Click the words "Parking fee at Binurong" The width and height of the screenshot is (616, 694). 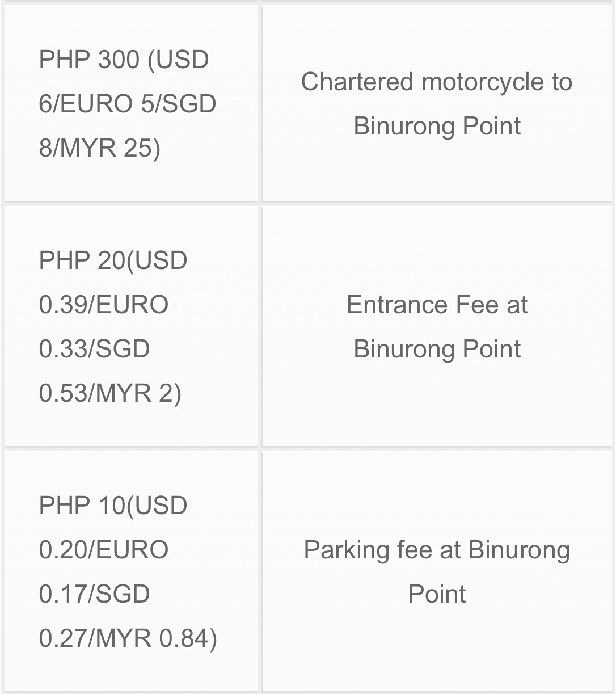tap(436, 550)
